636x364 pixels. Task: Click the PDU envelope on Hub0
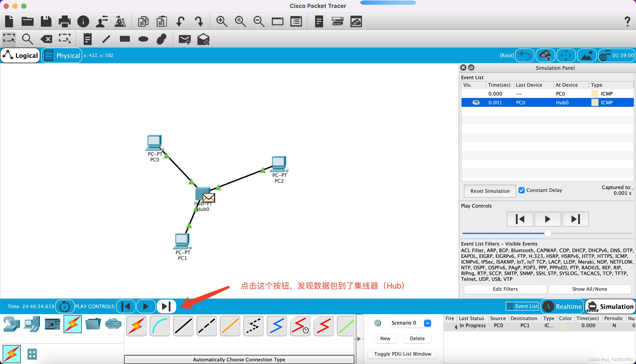(x=209, y=198)
